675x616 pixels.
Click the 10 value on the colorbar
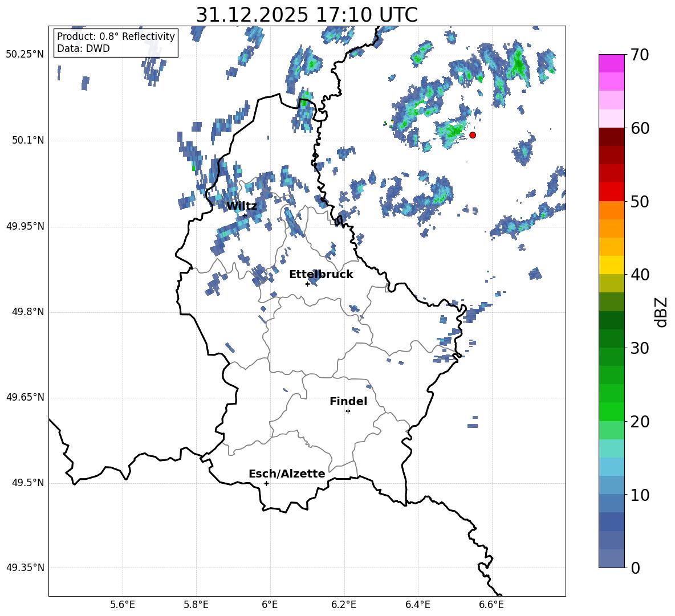(640, 495)
